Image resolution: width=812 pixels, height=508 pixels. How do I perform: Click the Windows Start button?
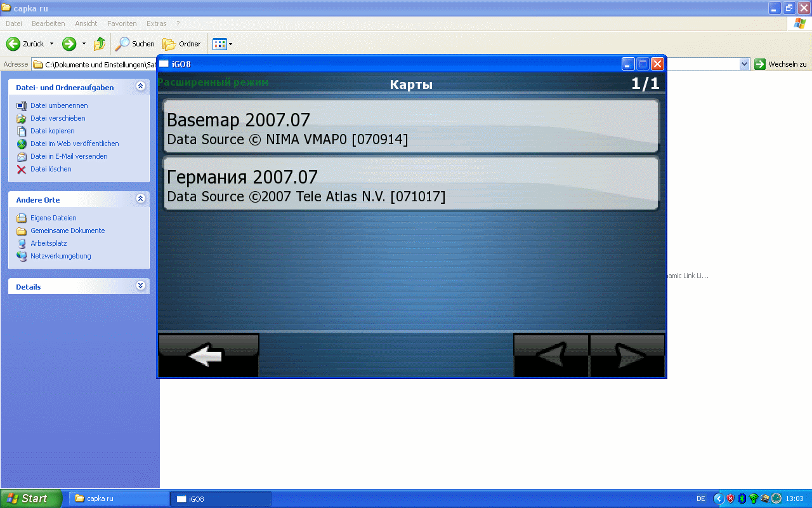tap(30, 498)
